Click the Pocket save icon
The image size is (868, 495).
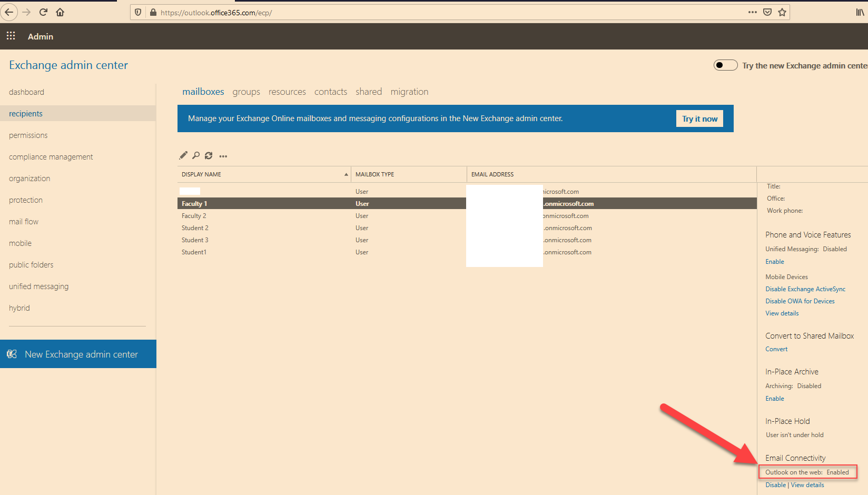point(767,12)
